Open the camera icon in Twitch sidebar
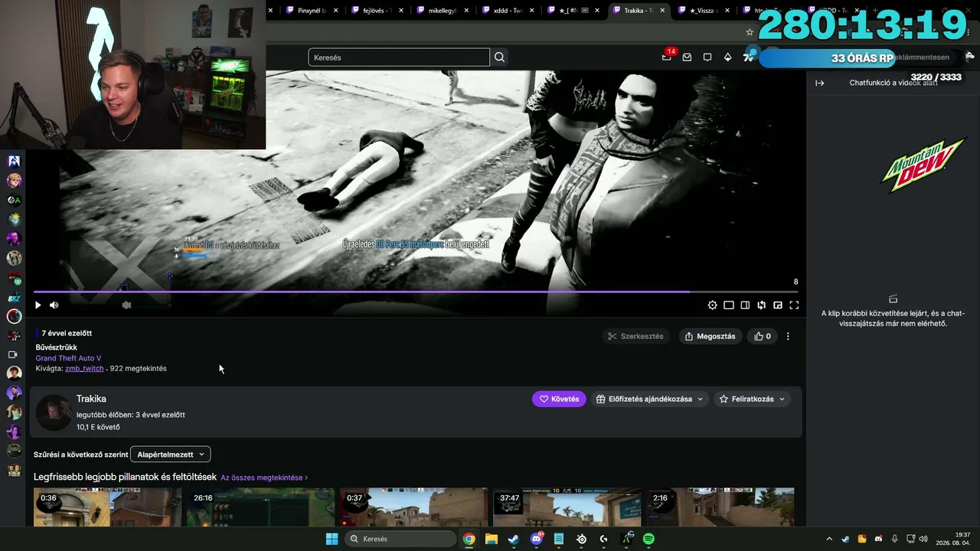This screenshot has height=551, width=980. pos(13,355)
